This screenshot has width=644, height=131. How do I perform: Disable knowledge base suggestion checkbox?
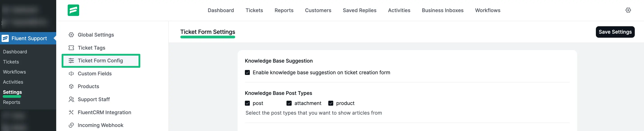[x=247, y=73]
